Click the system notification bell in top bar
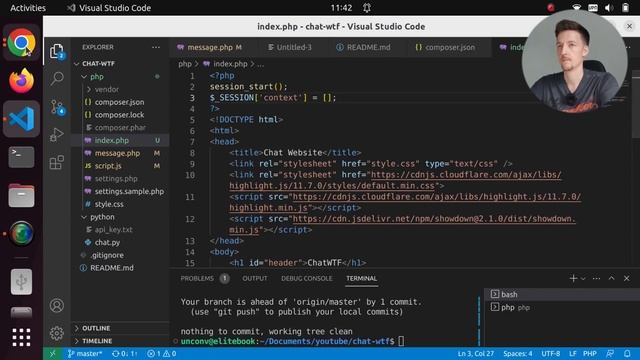 367,8
